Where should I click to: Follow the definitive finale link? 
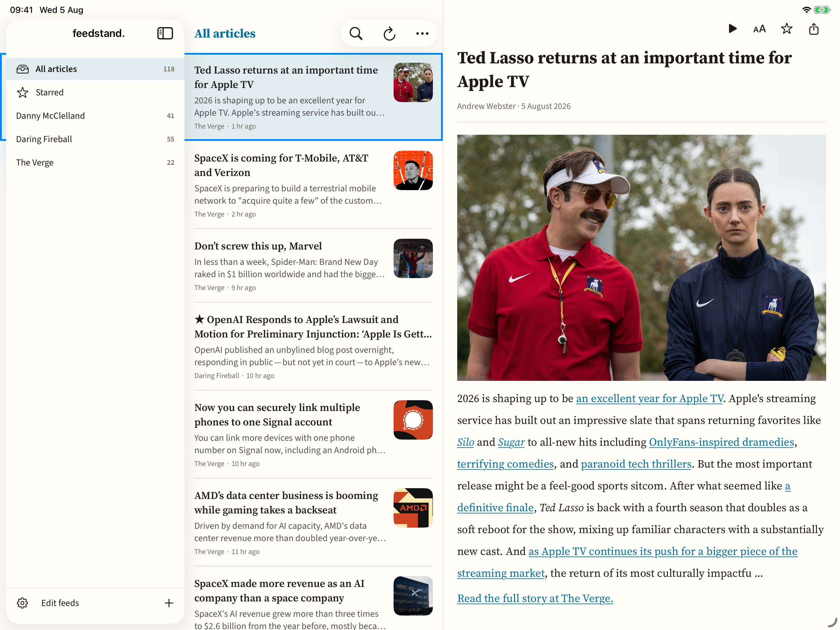tap(495, 508)
